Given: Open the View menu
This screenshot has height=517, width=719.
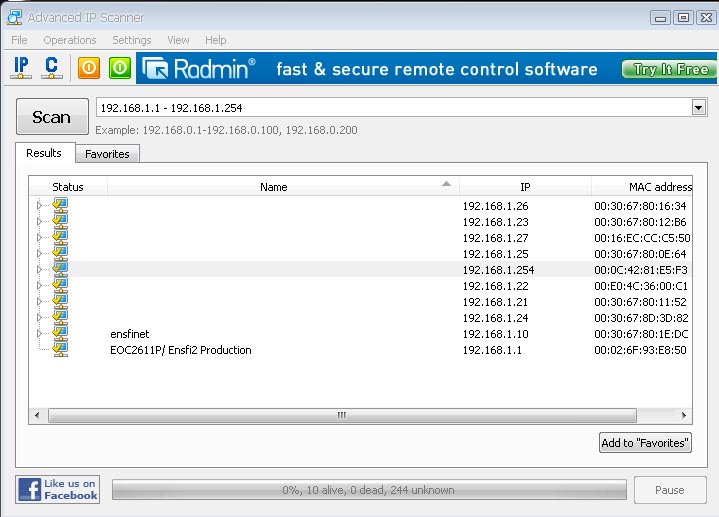Looking at the screenshot, I should [x=178, y=40].
